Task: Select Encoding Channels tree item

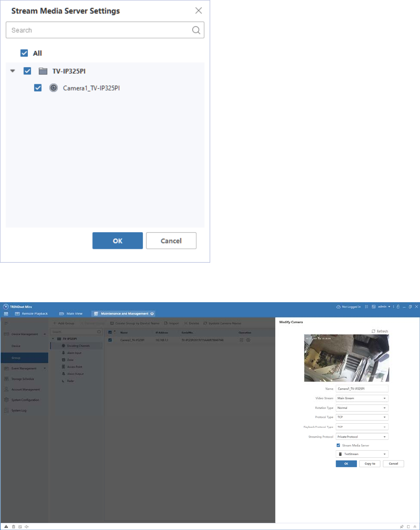Action: [x=76, y=346]
